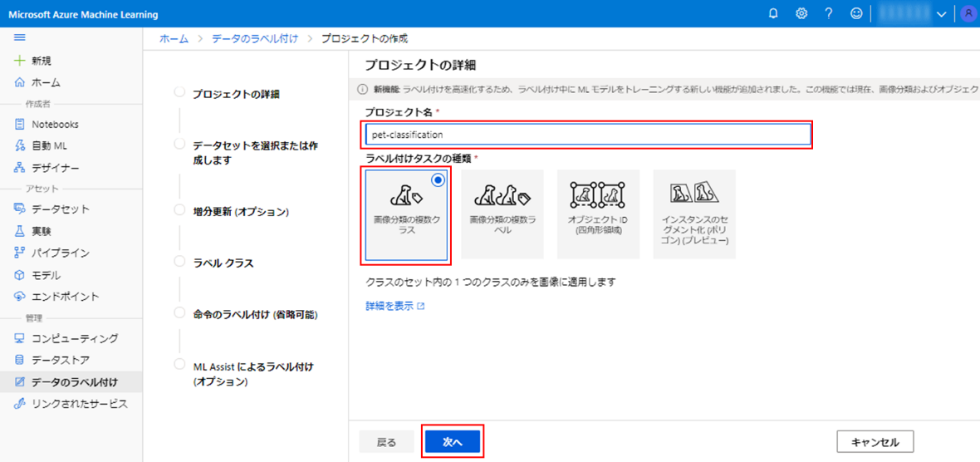Expand the workspace switcher chevron
This screenshot has width=980, height=462.
tap(942, 14)
